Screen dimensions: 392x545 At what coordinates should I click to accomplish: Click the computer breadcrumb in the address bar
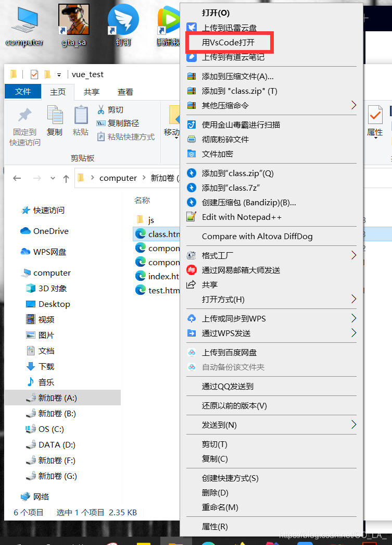click(118, 178)
